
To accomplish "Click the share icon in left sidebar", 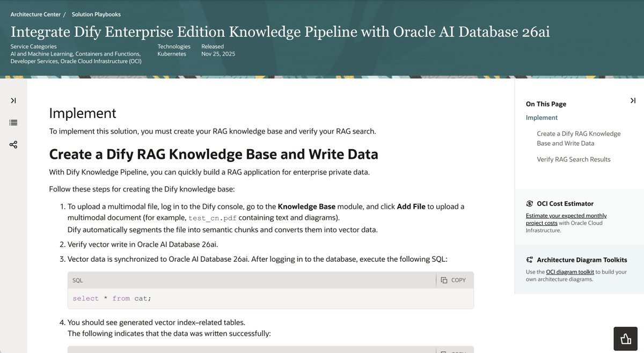I will 13,145.
